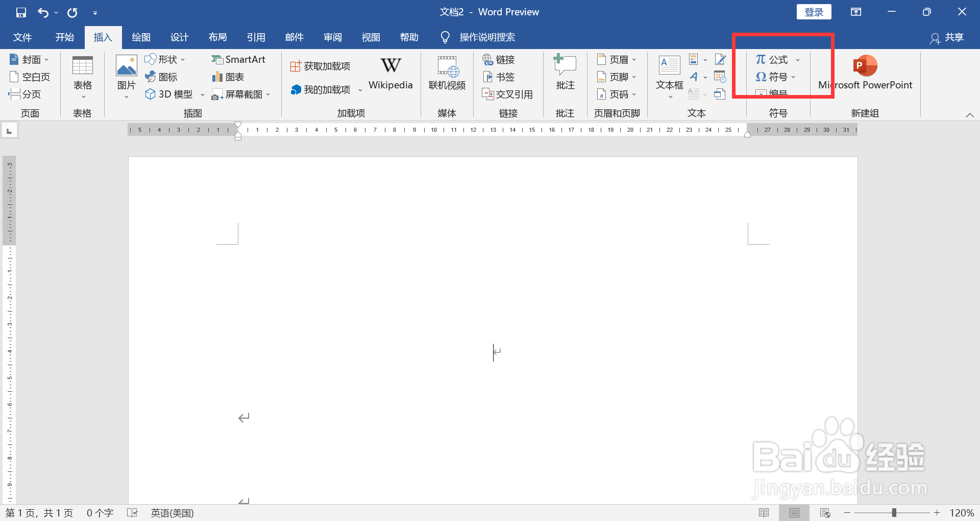Switch to Web Layout view
Screen dimensions: 980x521
pyautogui.click(x=825, y=512)
